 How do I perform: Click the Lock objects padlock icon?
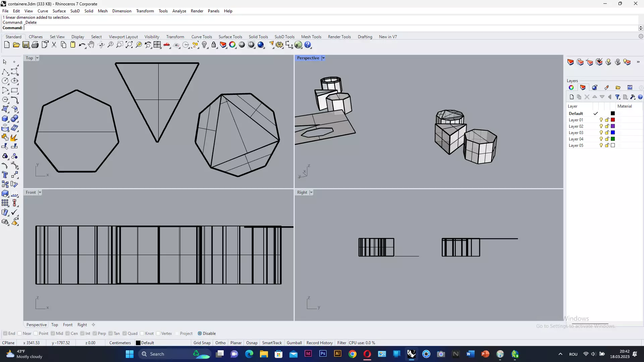214,45
